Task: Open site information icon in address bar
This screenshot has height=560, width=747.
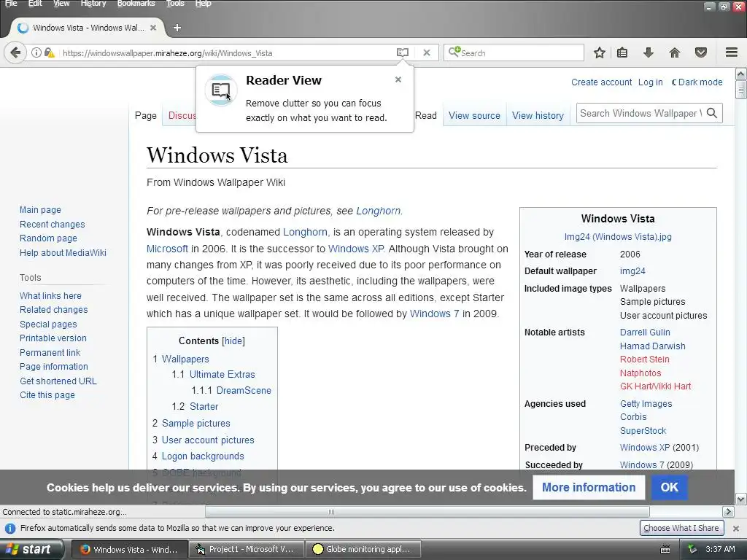Action: click(36, 52)
